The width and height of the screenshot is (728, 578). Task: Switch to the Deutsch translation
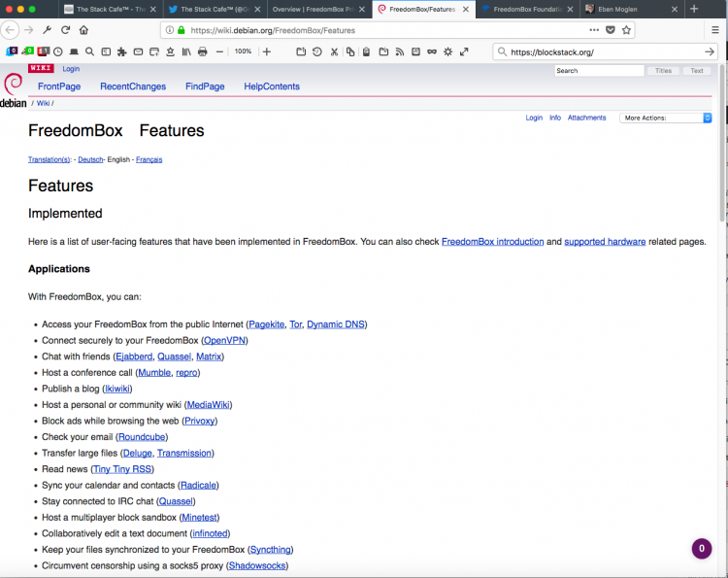[x=90, y=159]
